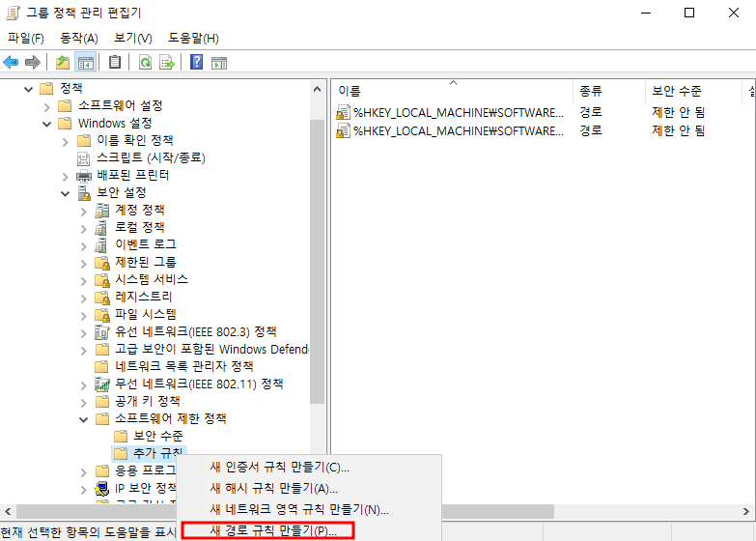Select 네트워크 목록 관리자 정책
756x541 pixels.
[x=184, y=366]
